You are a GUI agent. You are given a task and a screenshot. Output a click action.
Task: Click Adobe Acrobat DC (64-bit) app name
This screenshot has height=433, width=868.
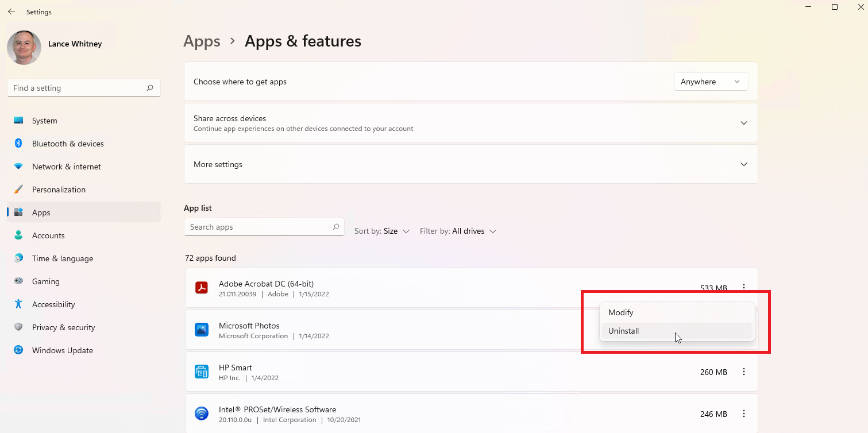[266, 284]
